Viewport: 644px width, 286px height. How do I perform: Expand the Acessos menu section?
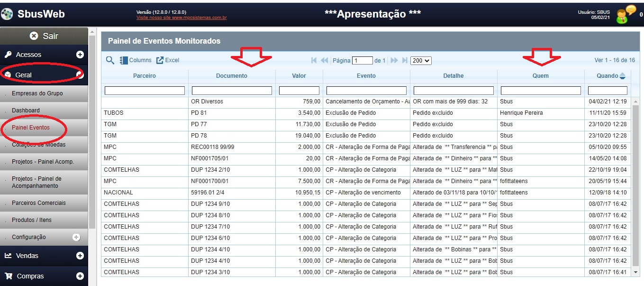[x=80, y=55]
